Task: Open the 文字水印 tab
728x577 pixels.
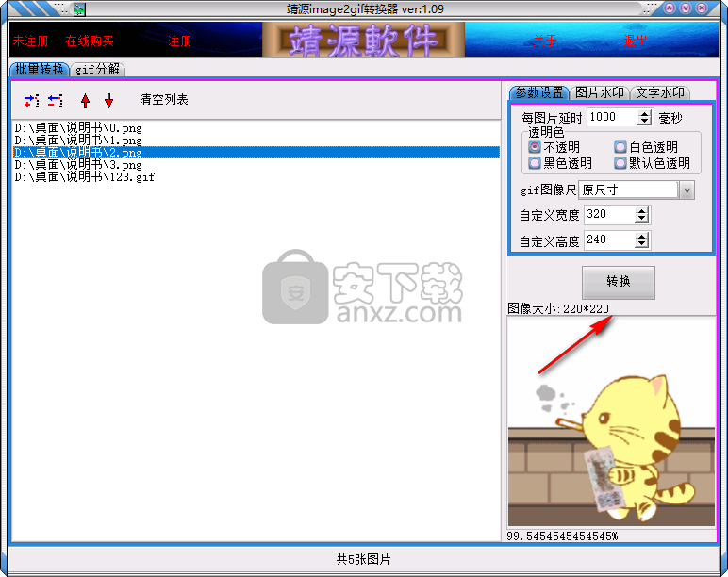Action: (659, 92)
